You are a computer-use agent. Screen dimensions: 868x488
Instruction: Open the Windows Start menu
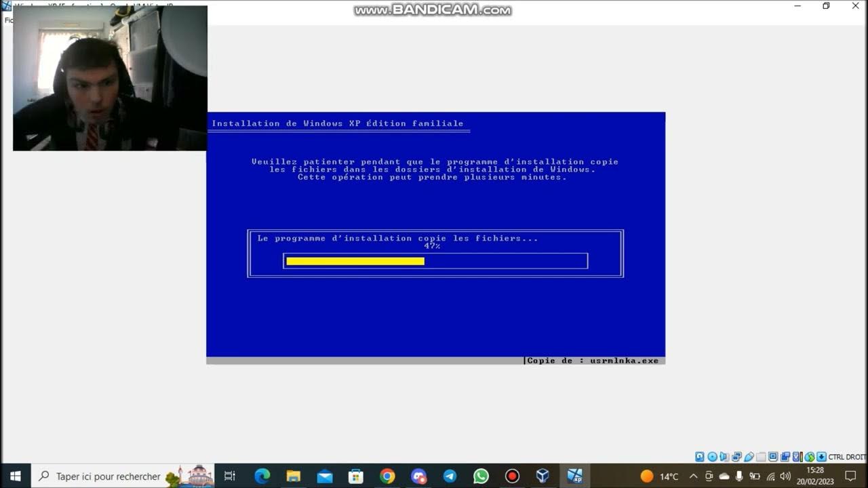[x=15, y=476]
